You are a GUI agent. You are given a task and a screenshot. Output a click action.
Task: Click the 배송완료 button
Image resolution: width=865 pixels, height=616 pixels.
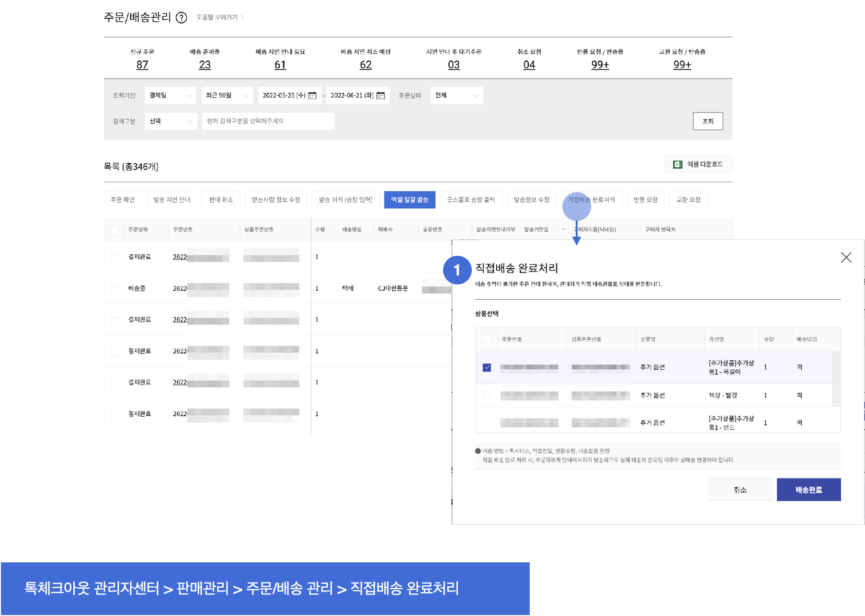[x=808, y=490]
